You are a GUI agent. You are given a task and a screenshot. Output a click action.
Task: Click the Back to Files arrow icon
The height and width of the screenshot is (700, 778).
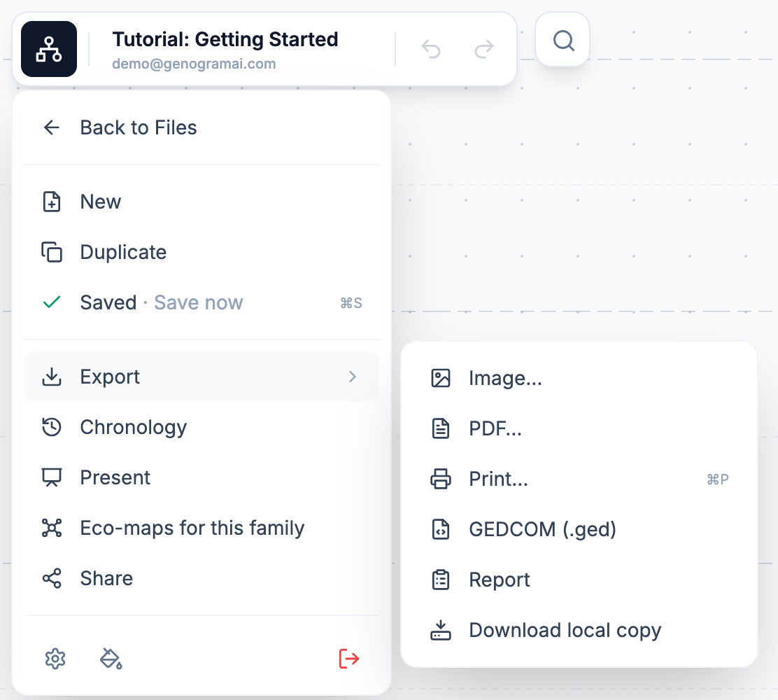point(52,127)
